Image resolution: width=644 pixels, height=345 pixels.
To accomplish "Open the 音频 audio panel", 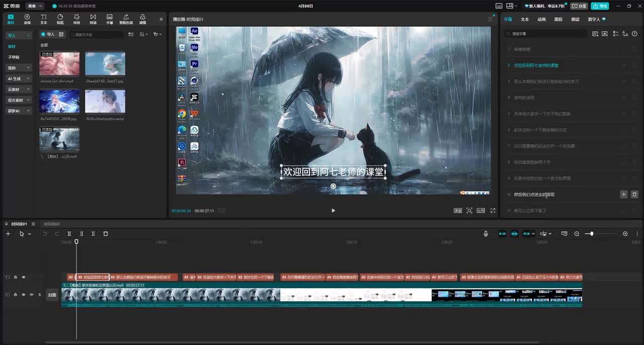I will click(x=27, y=19).
